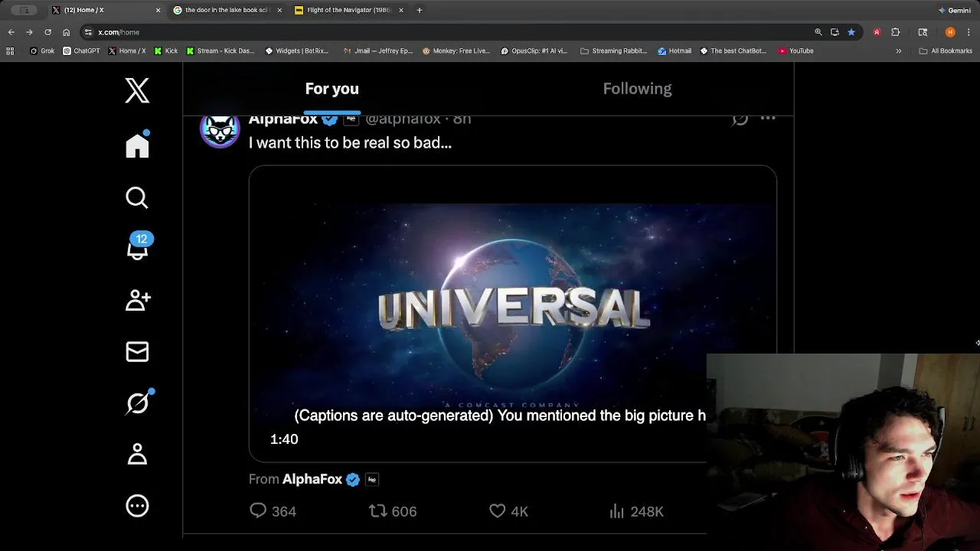Open the tab-strip button left of first tab
The image size is (980, 551).
tap(24, 10)
